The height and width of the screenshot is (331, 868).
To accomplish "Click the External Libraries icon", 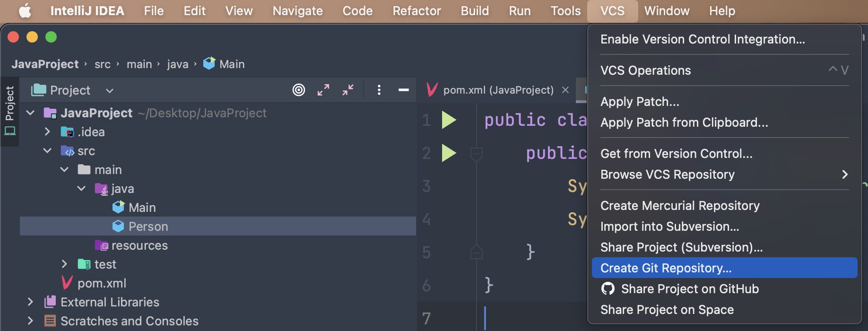I will pyautogui.click(x=50, y=302).
